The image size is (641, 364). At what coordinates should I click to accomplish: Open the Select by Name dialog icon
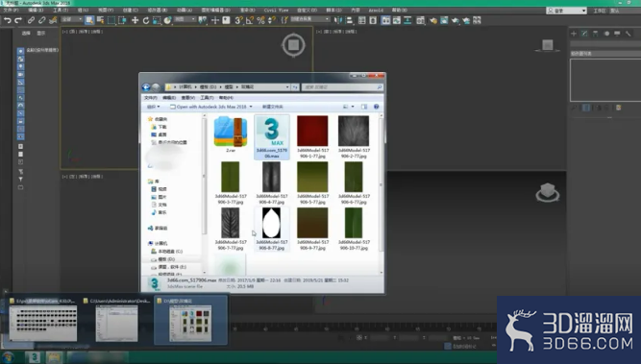[x=100, y=20]
